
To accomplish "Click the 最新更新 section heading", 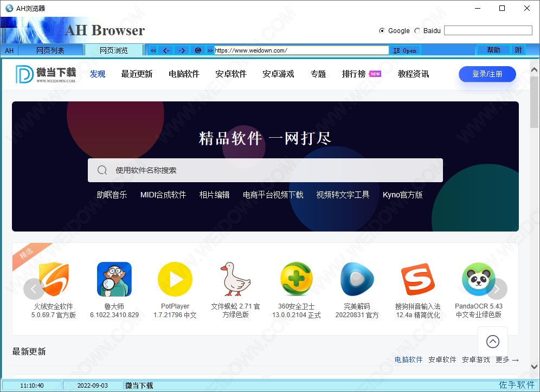I will tap(29, 352).
